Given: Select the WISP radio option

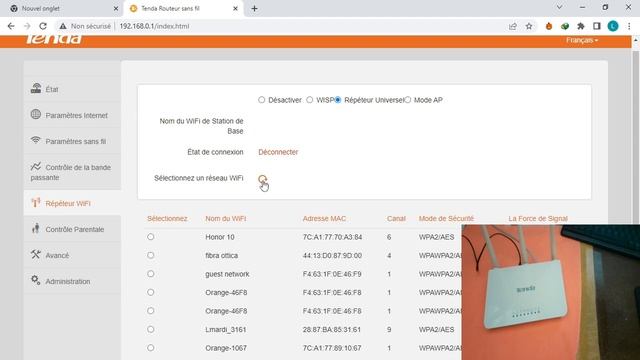Looking at the screenshot, I should click(x=310, y=100).
